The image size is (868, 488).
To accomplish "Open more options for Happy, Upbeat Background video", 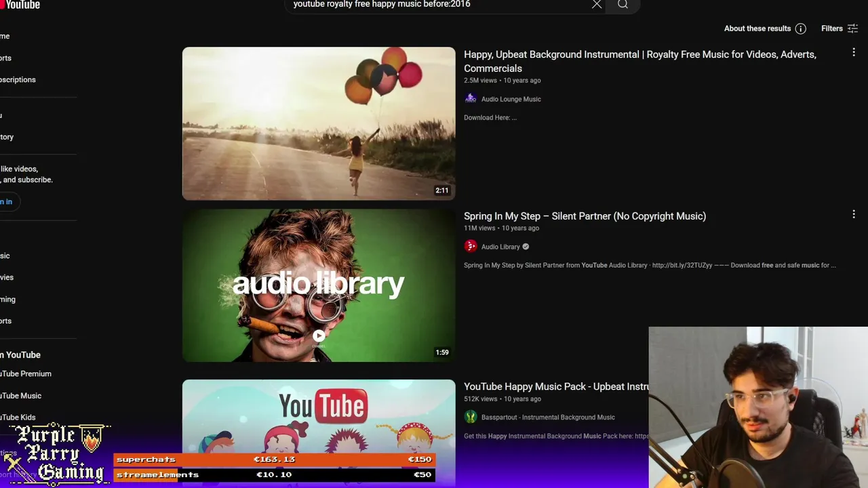I will coord(854,52).
